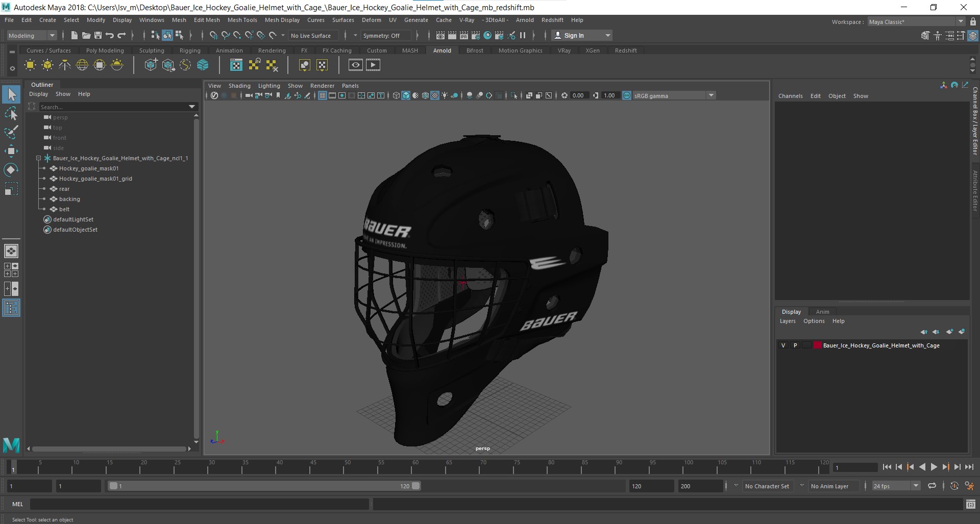The height and width of the screenshot is (524, 980).
Task: Collapse the Bauer_Ice_Hockey_Goalie_Helmet group in Outliner
Action: tap(38, 158)
